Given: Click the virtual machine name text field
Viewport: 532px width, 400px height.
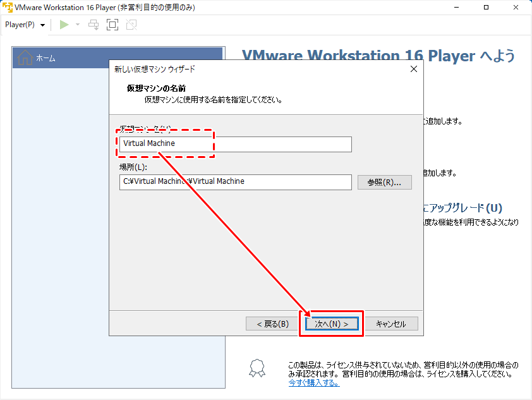Looking at the screenshot, I should 235,144.
